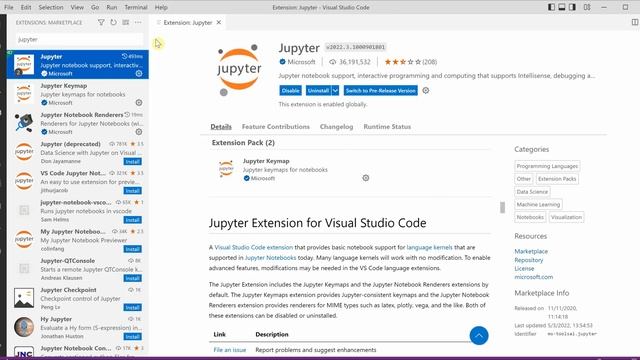Open the language kernels link
Screen dimensions: 640x360
click(x=429, y=247)
